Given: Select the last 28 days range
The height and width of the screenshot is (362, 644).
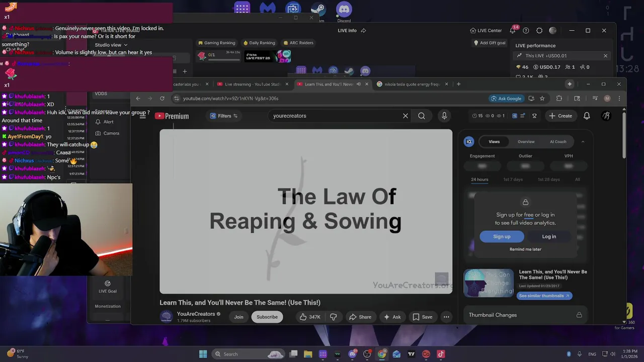Looking at the screenshot, I should tap(549, 179).
